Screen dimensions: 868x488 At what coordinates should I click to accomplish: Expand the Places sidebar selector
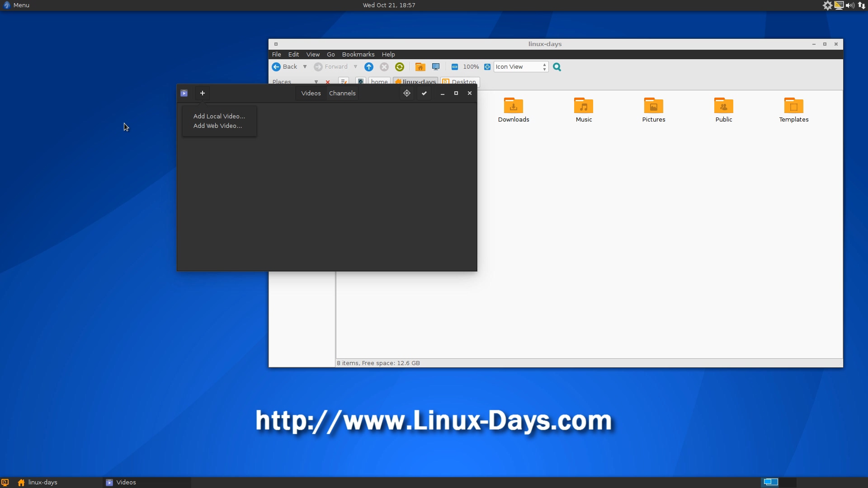click(295, 82)
